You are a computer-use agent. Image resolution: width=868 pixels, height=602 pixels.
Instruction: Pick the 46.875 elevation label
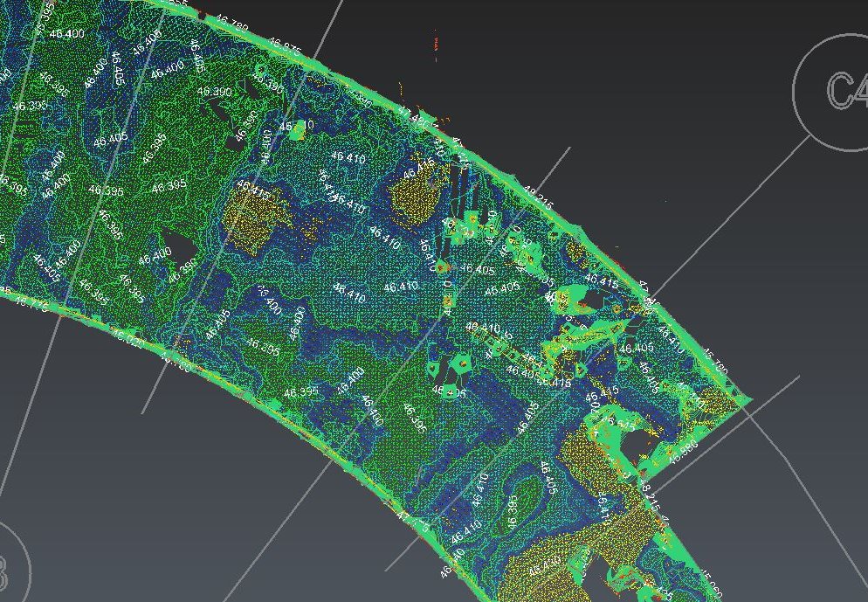[x=285, y=48]
